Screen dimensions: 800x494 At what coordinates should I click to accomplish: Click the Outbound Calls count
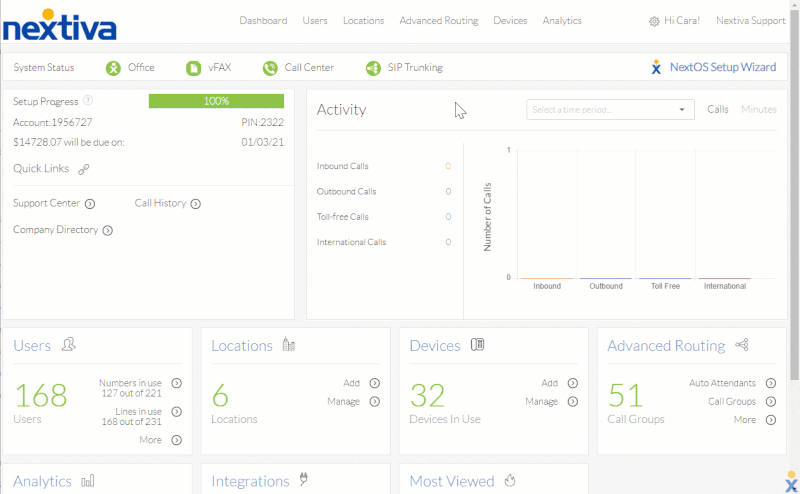pos(448,192)
